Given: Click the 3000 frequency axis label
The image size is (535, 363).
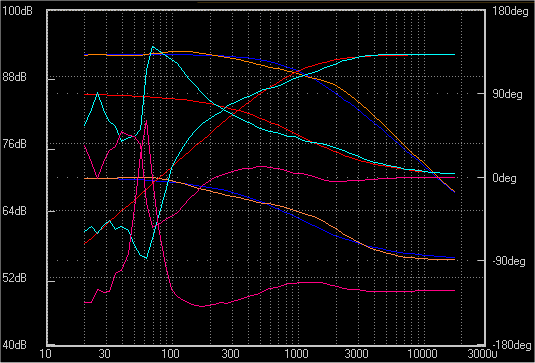Looking at the screenshot, I should [356, 353].
